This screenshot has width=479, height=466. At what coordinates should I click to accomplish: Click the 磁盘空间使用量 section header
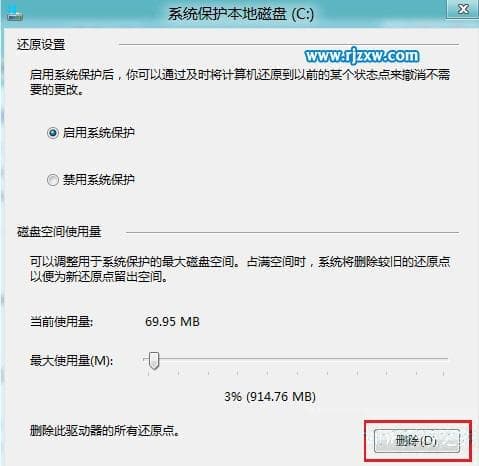(59, 232)
